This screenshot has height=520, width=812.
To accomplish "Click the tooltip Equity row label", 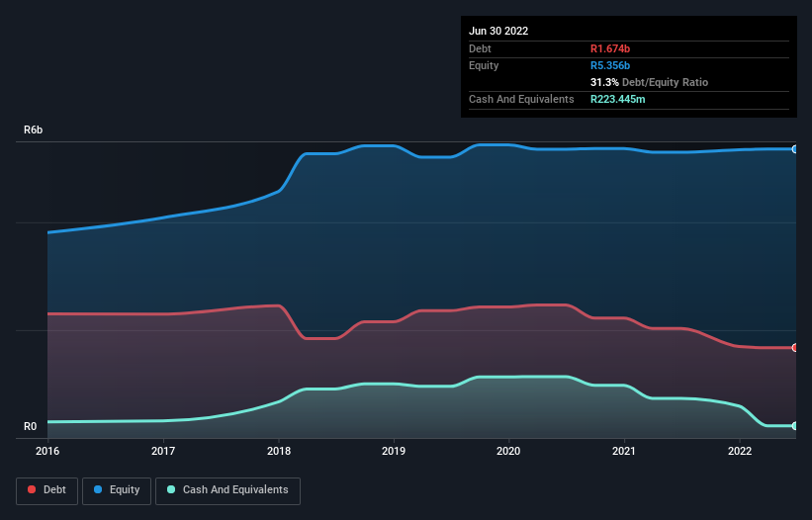I will (x=484, y=65).
